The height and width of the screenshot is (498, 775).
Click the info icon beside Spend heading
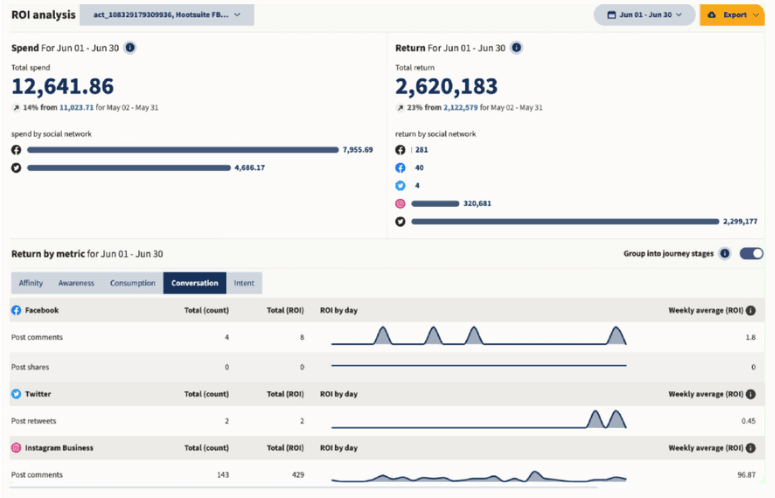point(130,48)
